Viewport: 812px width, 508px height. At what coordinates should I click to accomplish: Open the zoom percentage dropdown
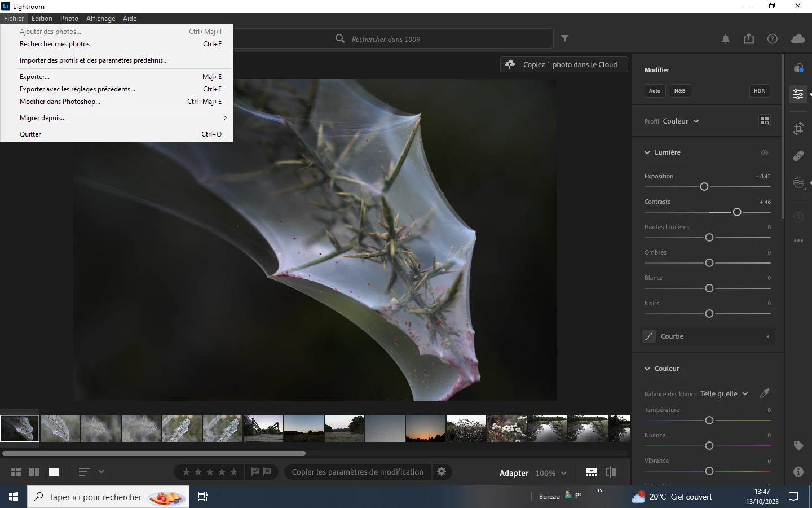click(551, 473)
